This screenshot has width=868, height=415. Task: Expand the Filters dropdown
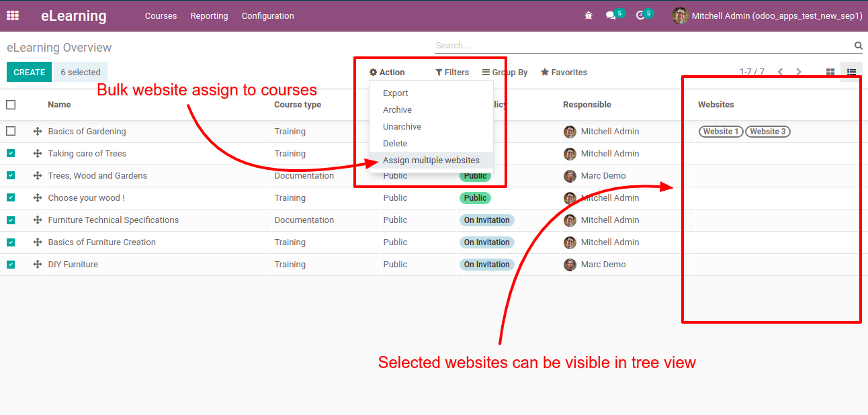(452, 73)
